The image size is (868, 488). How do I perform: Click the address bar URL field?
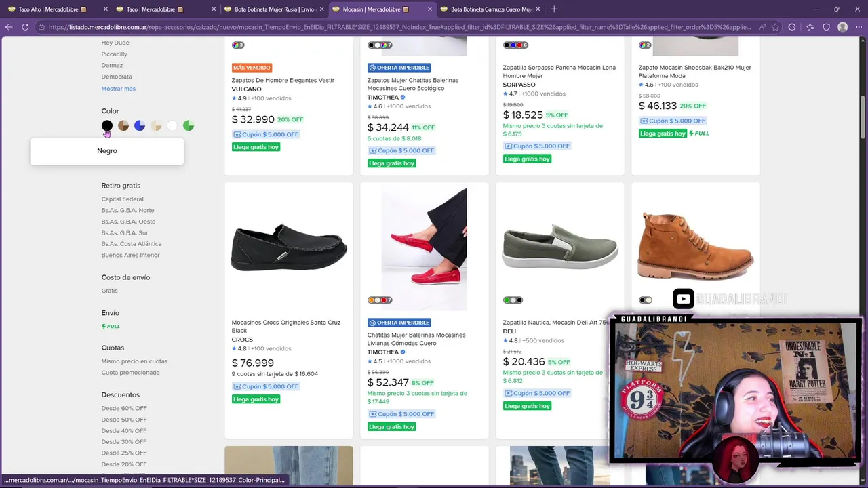pyautogui.click(x=399, y=27)
